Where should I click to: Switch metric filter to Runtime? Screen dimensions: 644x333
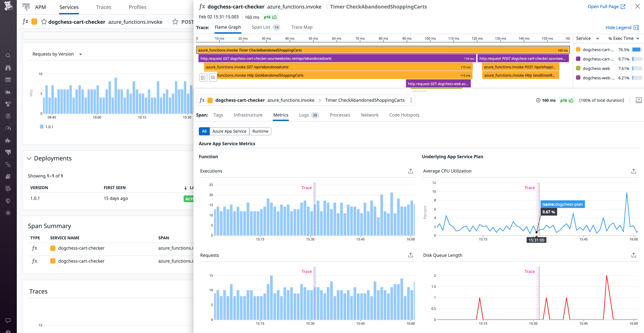(x=260, y=131)
